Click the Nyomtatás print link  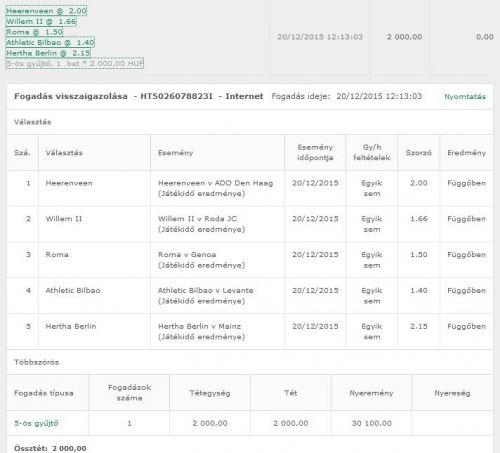coord(465,97)
